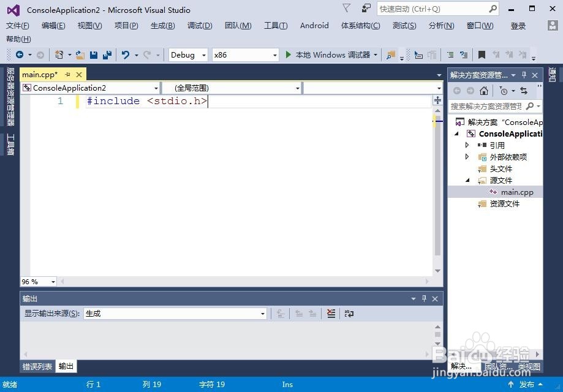Viewport: 563px width, 392px height.
Task: Open the Debug configuration dropdown
Action: pyautogui.click(x=204, y=55)
